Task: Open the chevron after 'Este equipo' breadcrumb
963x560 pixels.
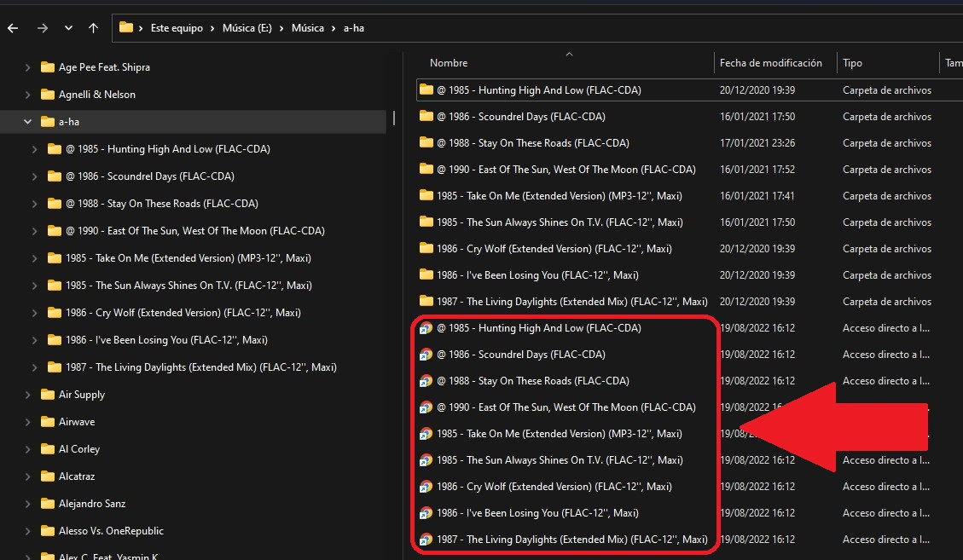Action: (212, 28)
